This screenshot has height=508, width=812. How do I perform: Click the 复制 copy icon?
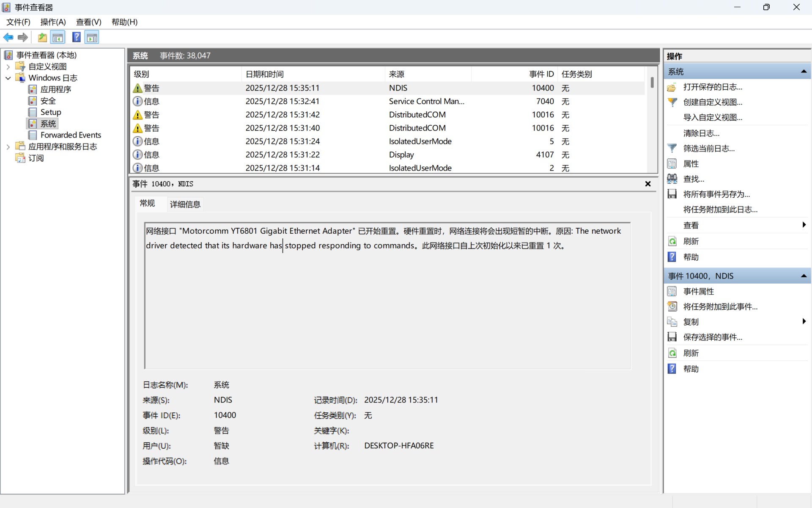pyautogui.click(x=672, y=322)
